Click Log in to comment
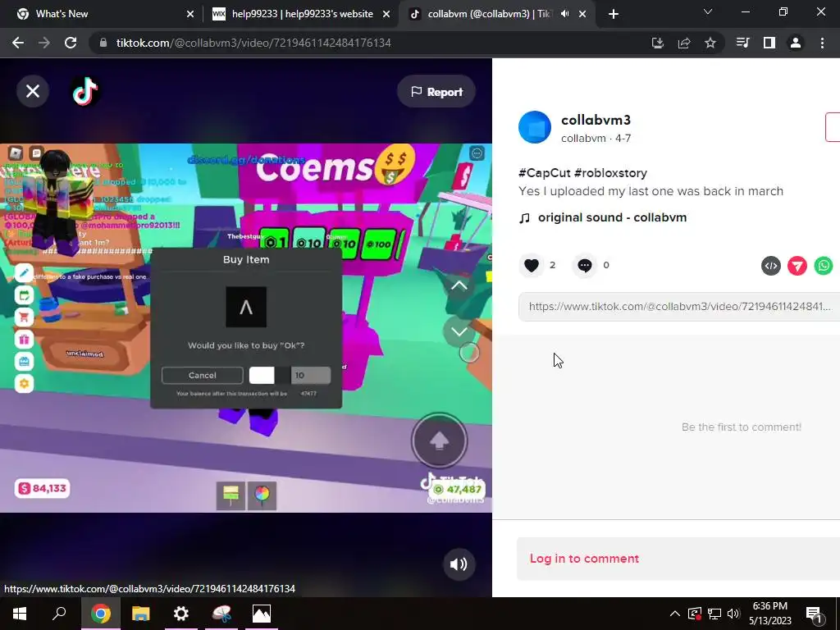840x630 pixels. pos(584,559)
